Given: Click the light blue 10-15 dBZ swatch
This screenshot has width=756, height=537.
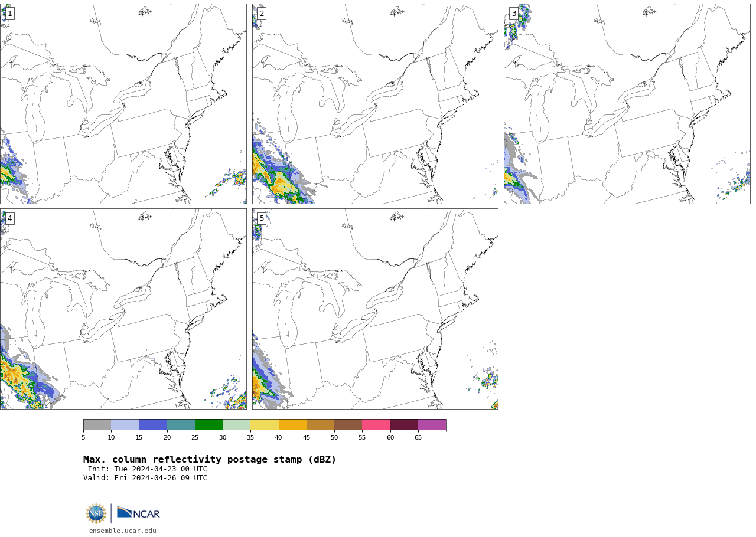Looking at the screenshot, I should (x=125, y=425).
